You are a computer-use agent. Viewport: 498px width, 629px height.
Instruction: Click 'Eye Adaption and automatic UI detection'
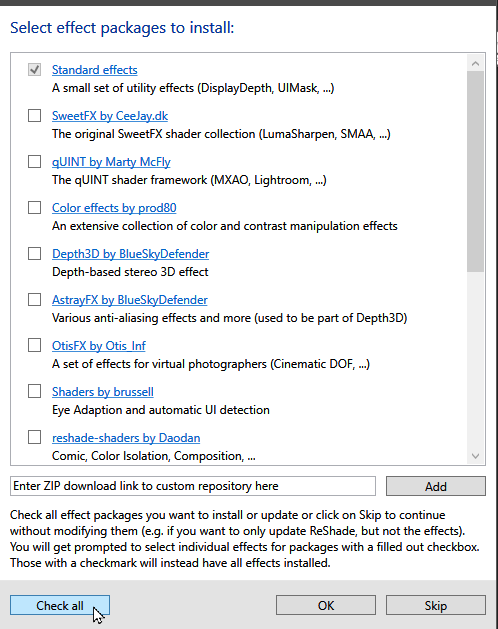click(x=161, y=410)
